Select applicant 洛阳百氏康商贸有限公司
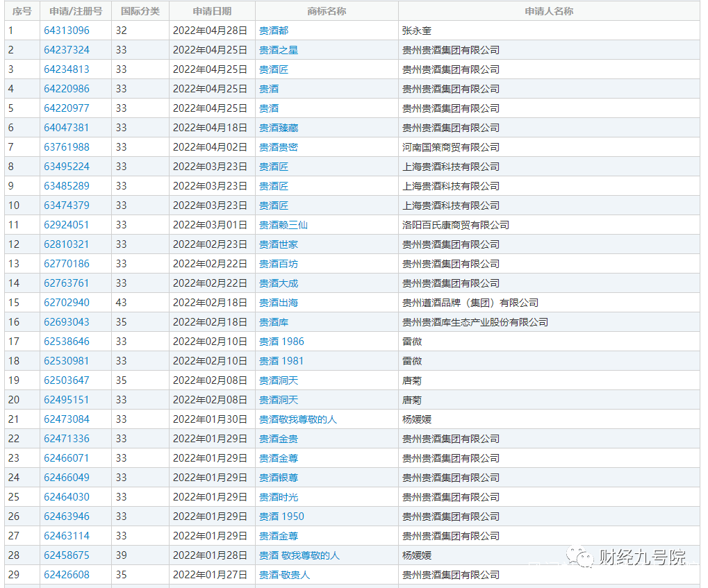708x588 pixels. (x=456, y=225)
